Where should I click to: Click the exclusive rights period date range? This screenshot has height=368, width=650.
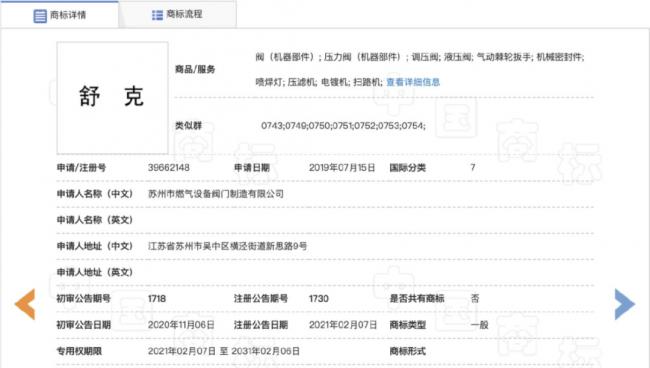pyautogui.click(x=224, y=351)
